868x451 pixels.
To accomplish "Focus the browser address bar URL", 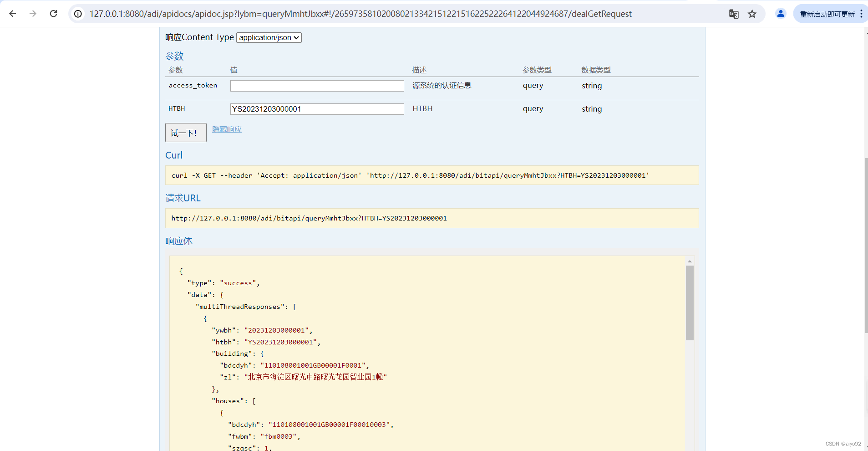I will click(360, 14).
